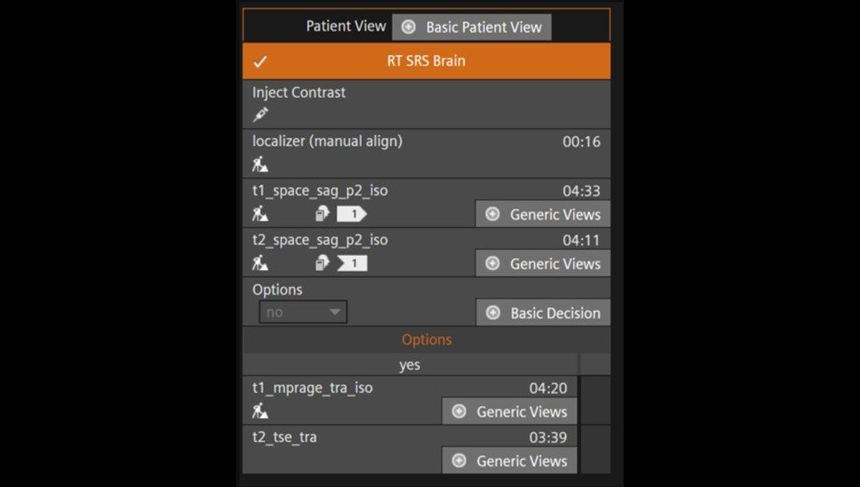Click the numbered tag 1 in t2_space_sag_p2_iso
The width and height of the screenshot is (860, 487).
coord(352,263)
